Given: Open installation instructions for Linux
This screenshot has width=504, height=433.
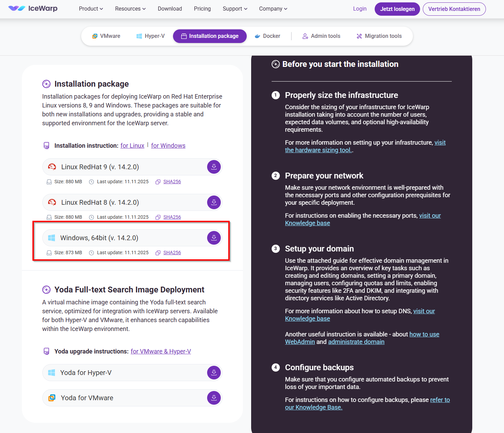Looking at the screenshot, I should pos(132,146).
